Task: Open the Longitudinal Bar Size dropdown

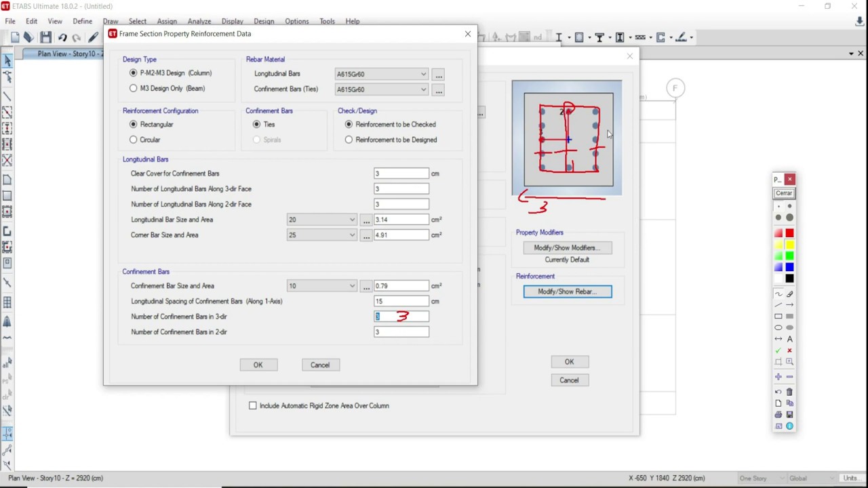Action: click(321, 220)
